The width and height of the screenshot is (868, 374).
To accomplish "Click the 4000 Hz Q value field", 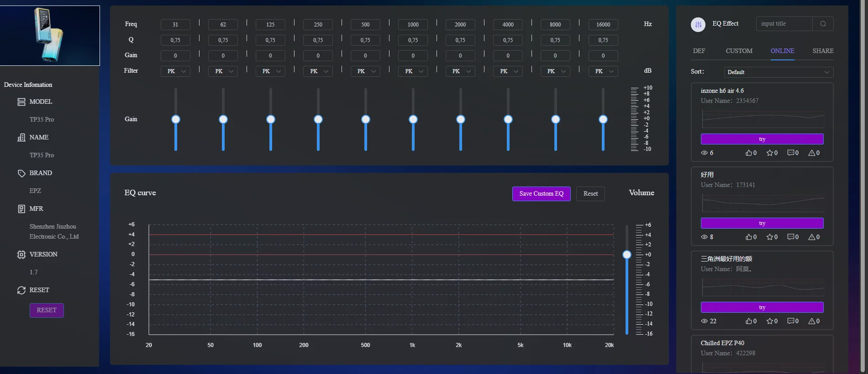I will pyautogui.click(x=508, y=40).
